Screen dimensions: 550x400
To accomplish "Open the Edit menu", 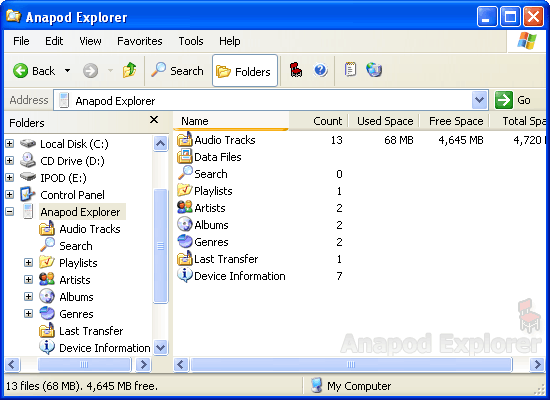I will 54,41.
